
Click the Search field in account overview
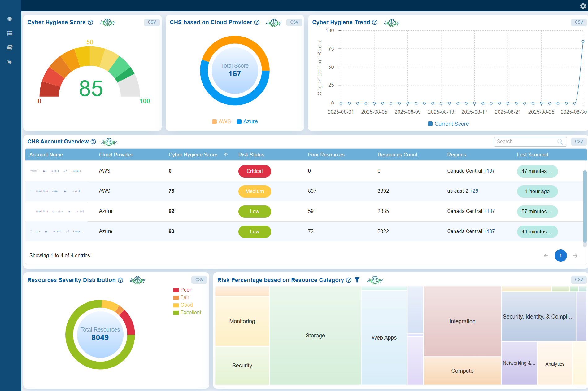tap(526, 142)
